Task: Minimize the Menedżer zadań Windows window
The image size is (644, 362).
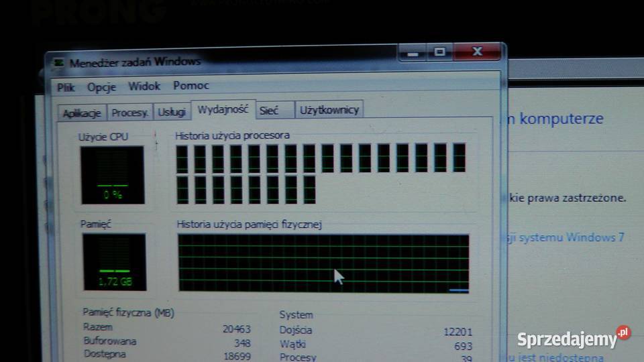Action: point(413,53)
